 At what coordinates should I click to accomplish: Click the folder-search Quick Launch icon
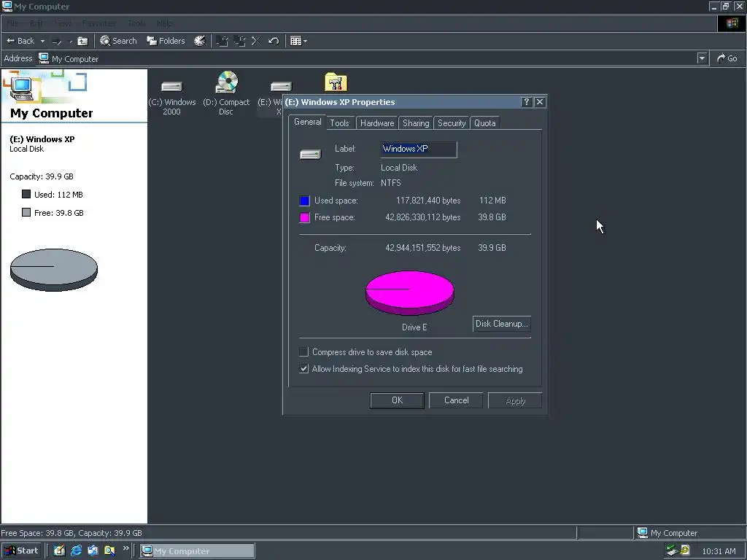[x=109, y=551]
